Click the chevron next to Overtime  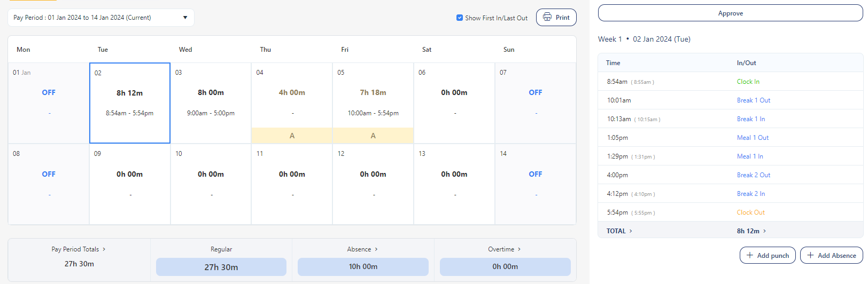click(x=519, y=249)
